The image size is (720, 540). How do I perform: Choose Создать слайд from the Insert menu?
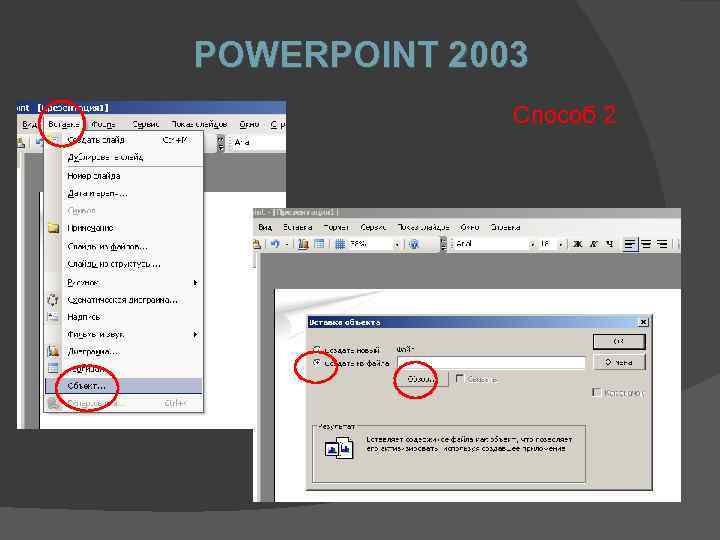[x=124, y=140]
